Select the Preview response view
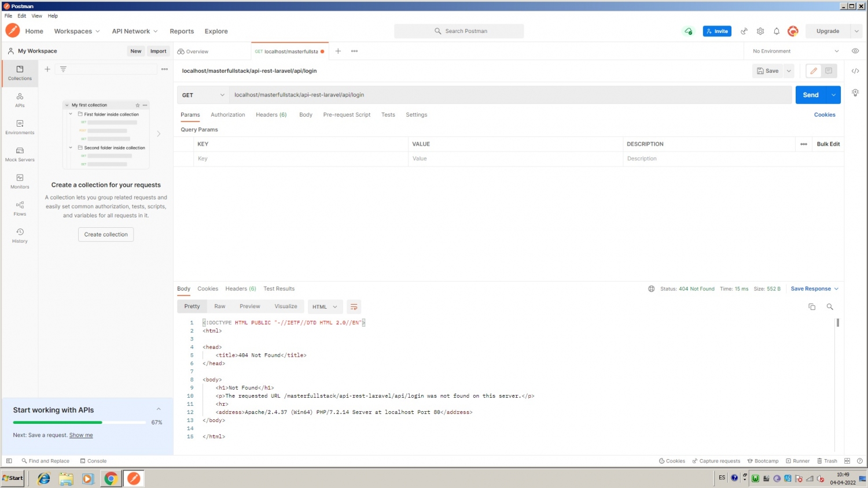Image resolution: width=868 pixels, height=488 pixels. pyautogui.click(x=250, y=306)
